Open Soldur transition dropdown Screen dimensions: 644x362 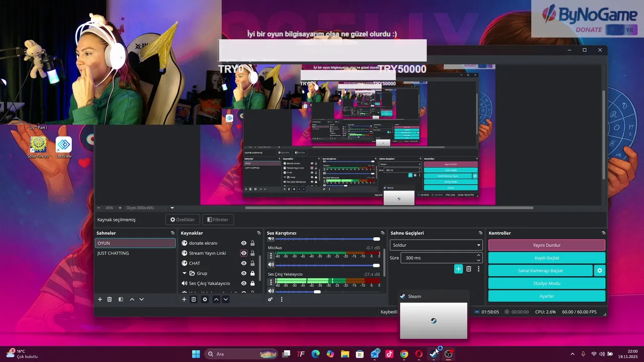(436, 245)
